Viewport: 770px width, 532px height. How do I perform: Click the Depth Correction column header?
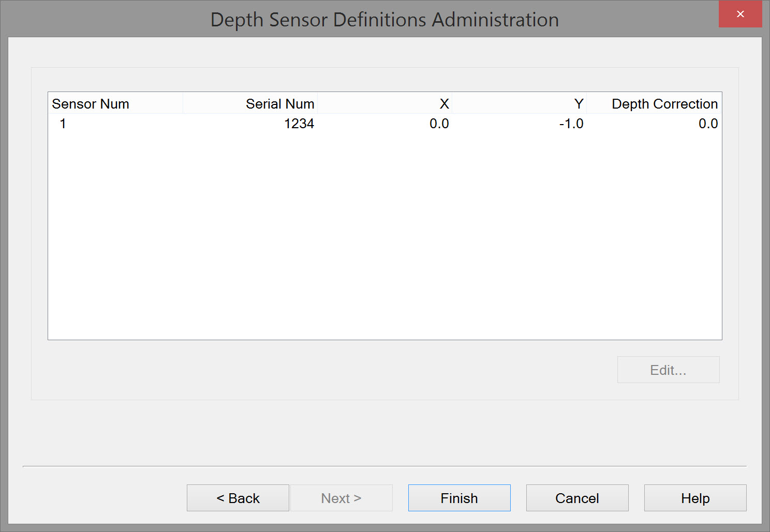664,104
